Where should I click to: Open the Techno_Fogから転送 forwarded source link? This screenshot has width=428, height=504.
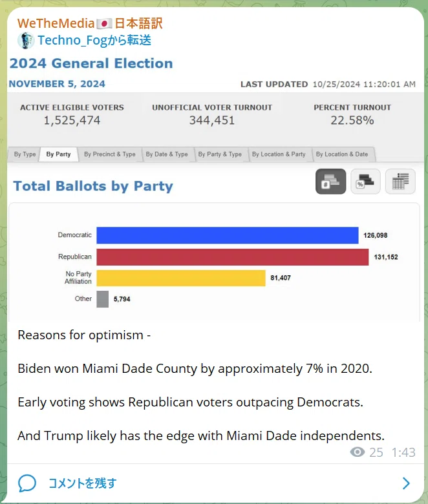point(94,41)
